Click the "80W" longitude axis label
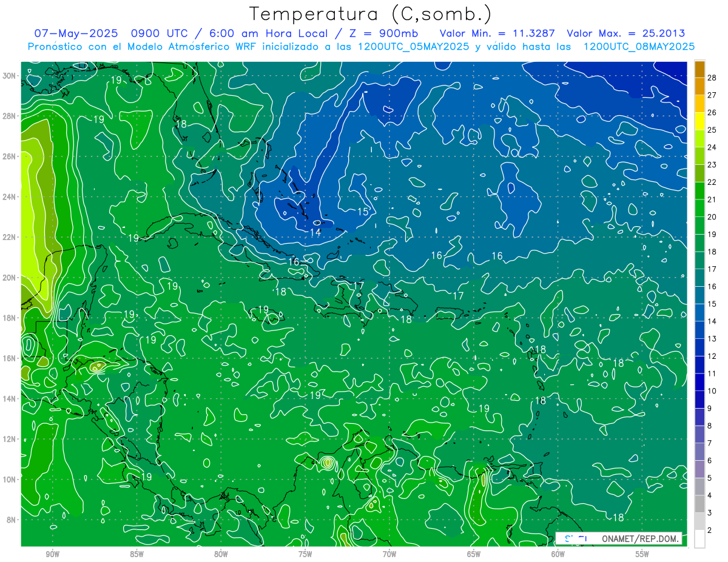Viewport: 728px width, 562px height. pyautogui.click(x=221, y=554)
